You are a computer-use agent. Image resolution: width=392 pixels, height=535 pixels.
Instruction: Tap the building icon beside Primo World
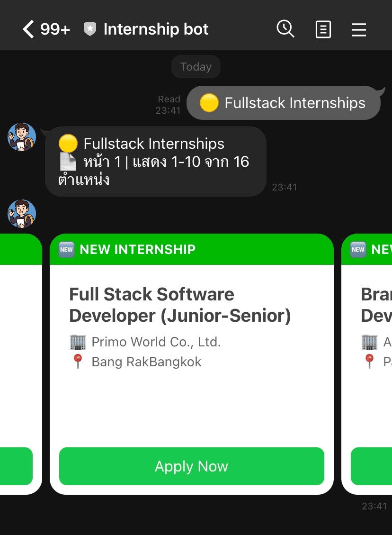pos(77,341)
